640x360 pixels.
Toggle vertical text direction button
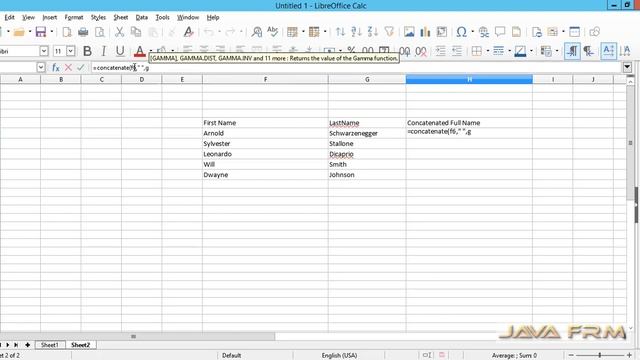[624, 51]
